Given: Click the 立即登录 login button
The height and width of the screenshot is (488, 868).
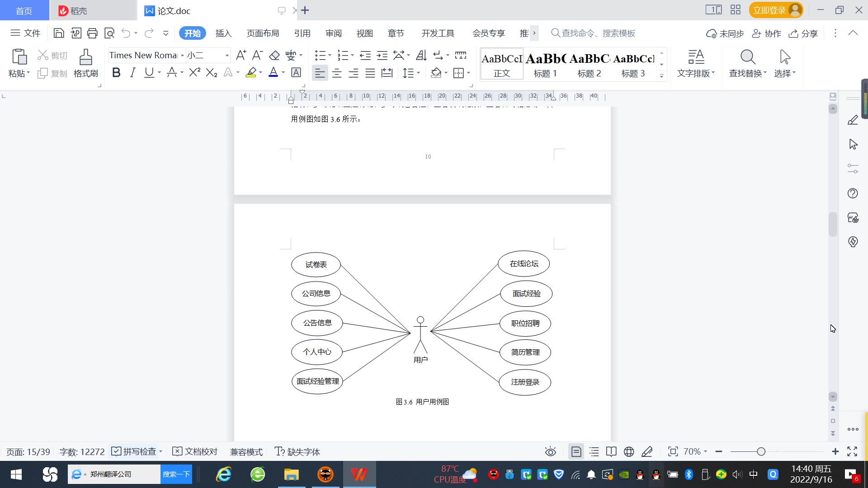Looking at the screenshot, I should [x=769, y=10].
